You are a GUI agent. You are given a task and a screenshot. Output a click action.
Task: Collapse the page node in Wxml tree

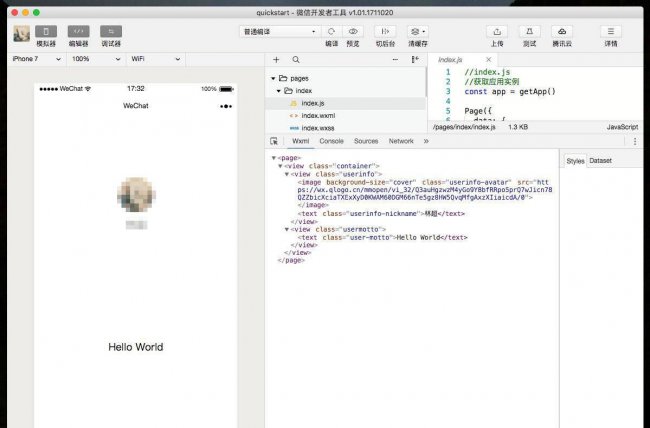coord(274,158)
